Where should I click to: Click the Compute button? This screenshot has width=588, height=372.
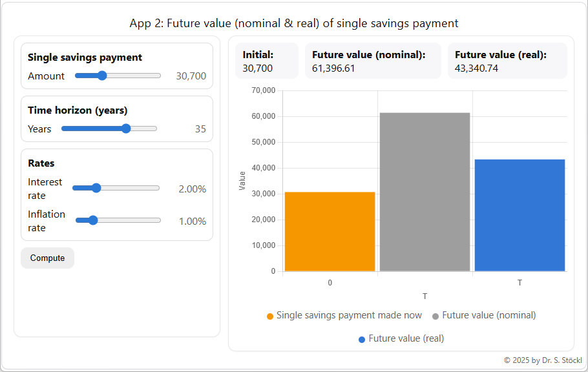coord(47,257)
